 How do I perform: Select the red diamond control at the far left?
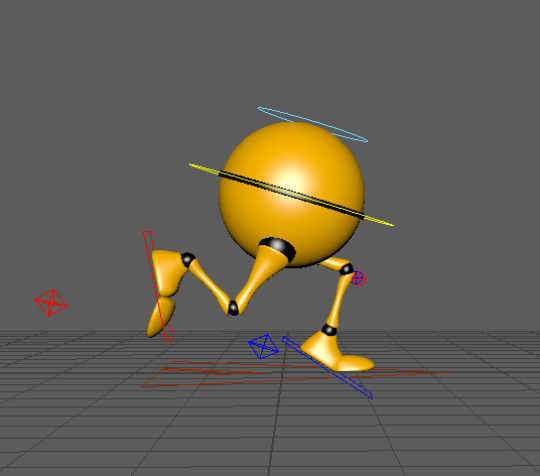pos(51,303)
